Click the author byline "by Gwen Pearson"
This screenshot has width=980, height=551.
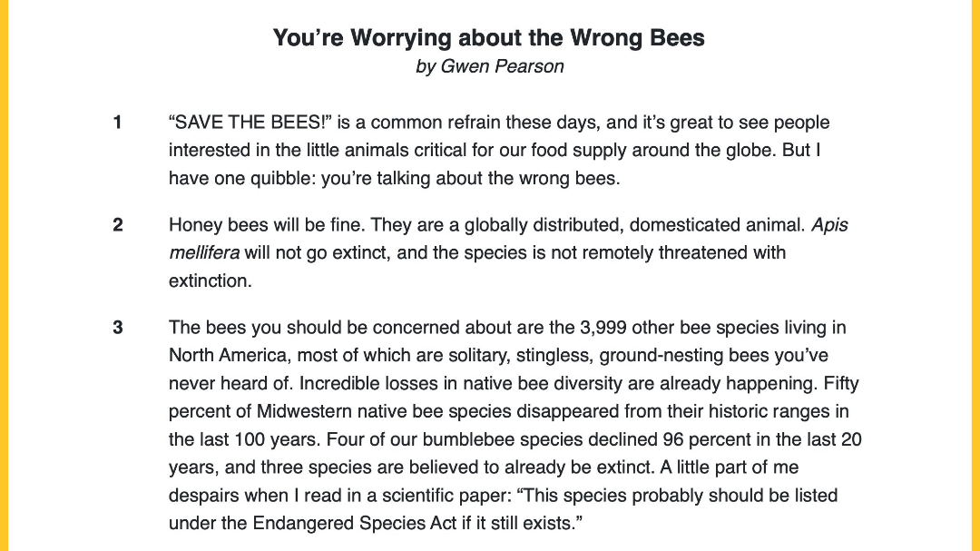coord(489,66)
